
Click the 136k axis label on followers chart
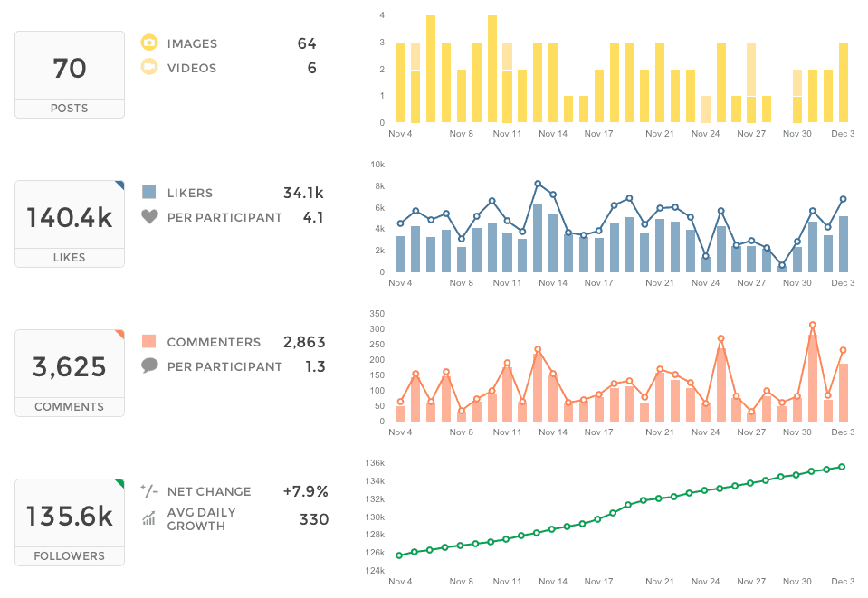pos(375,463)
